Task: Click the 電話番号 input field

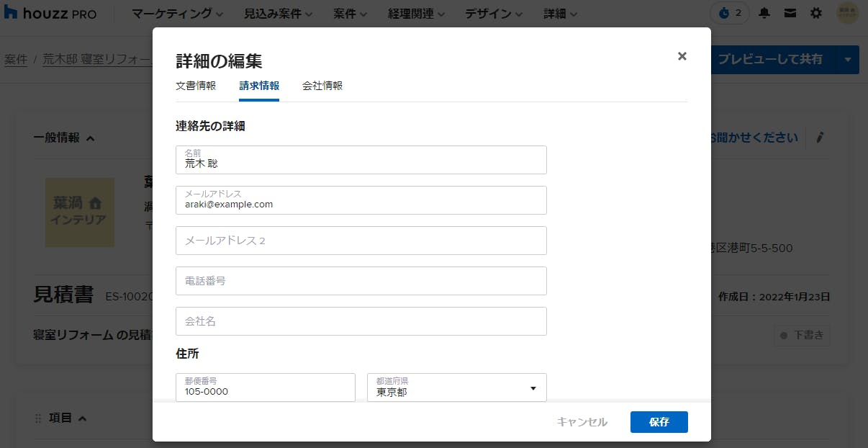Action: click(361, 281)
